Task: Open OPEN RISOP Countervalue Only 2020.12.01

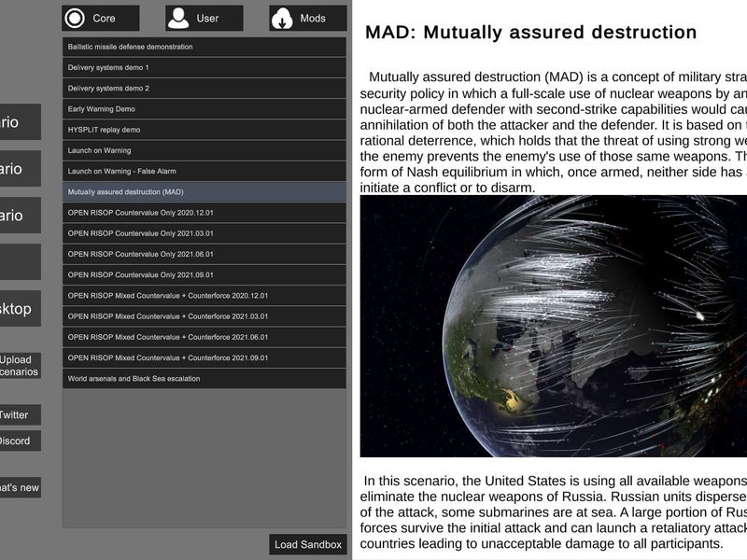Action: pyautogui.click(x=204, y=213)
